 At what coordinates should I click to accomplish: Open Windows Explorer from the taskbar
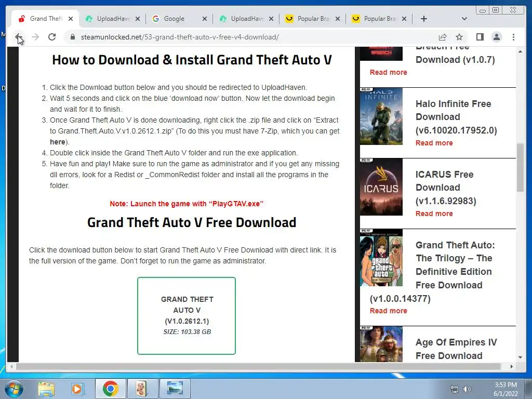46,389
